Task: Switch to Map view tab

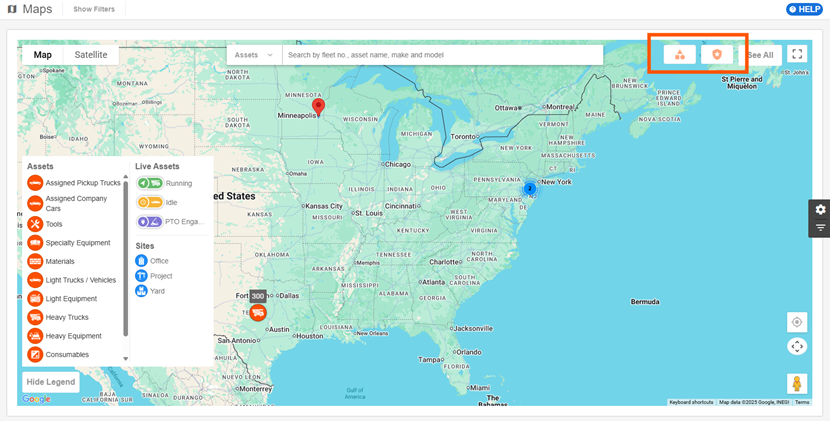Action: tap(42, 55)
